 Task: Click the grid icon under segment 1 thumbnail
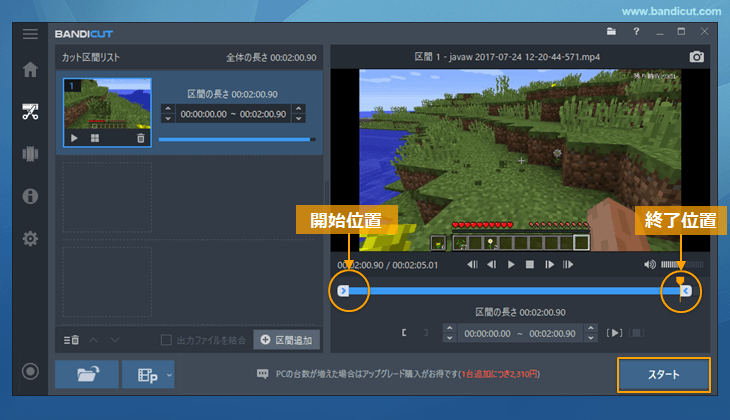95,138
